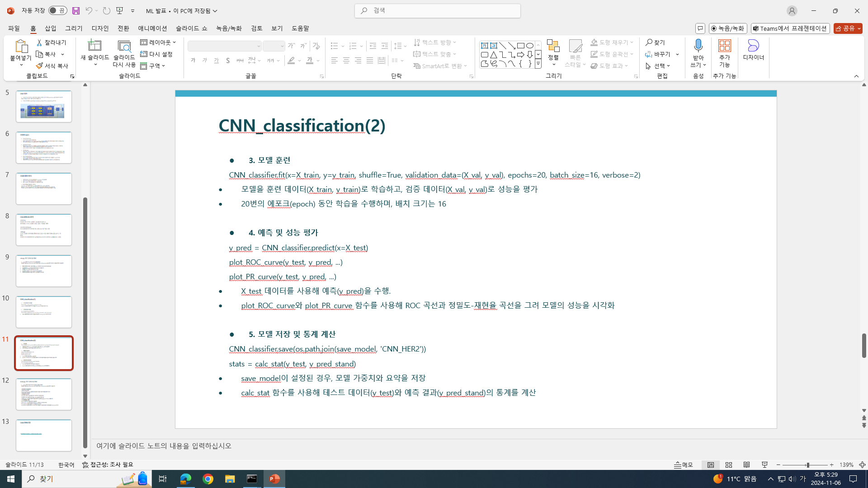Switch to Normal view in status bar
Image resolution: width=868 pixels, height=488 pixels.
tap(711, 465)
